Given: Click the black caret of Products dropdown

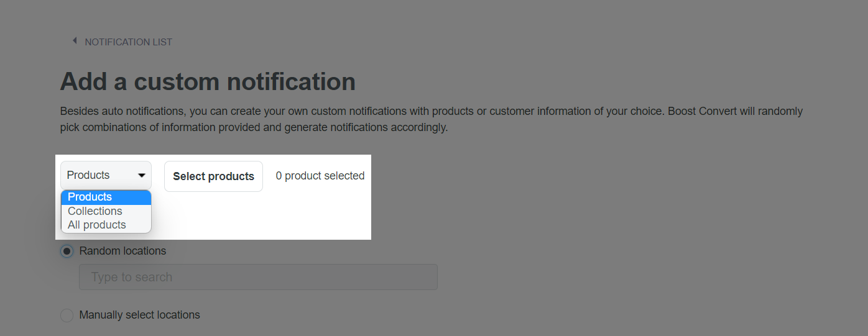Looking at the screenshot, I should point(142,176).
